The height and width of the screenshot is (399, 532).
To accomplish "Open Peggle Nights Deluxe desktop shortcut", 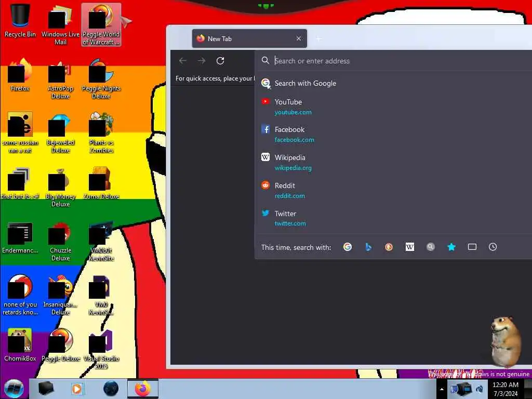I will pyautogui.click(x=101, y=79).
